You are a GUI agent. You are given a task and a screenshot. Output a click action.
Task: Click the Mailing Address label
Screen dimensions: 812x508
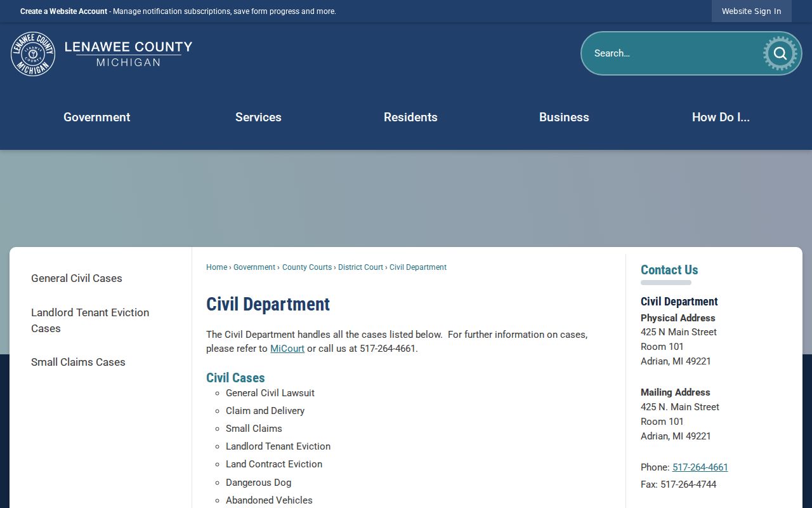675,392
